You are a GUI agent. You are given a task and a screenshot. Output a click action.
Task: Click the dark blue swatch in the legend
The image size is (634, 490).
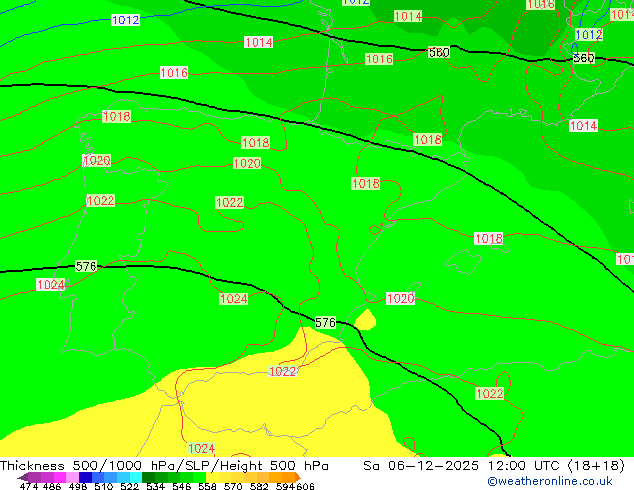point(85,477)
